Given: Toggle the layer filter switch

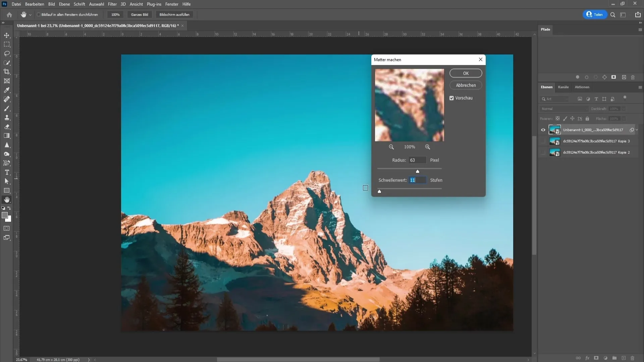Looking at the screenshot, I should (x=625, y=98).
